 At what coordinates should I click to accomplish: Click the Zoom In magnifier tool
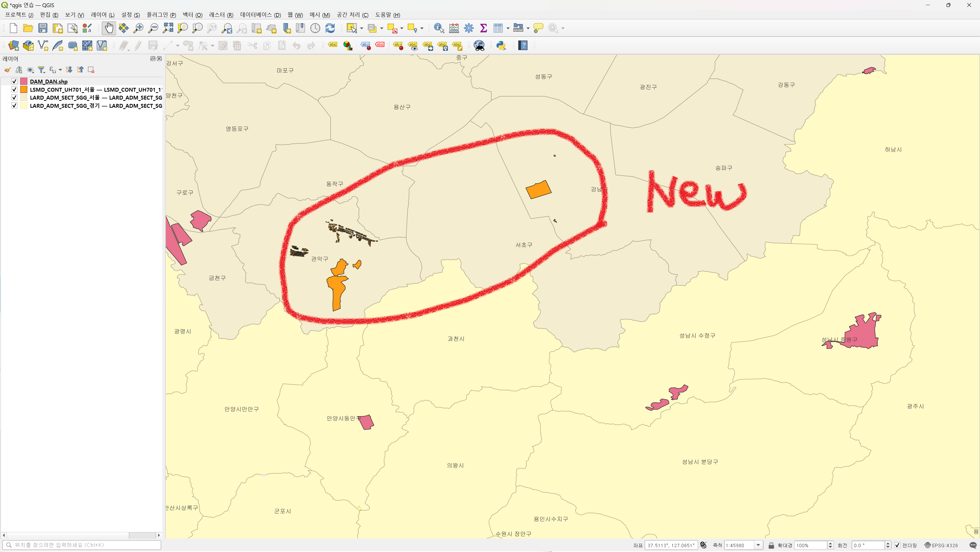click(139, 28)
